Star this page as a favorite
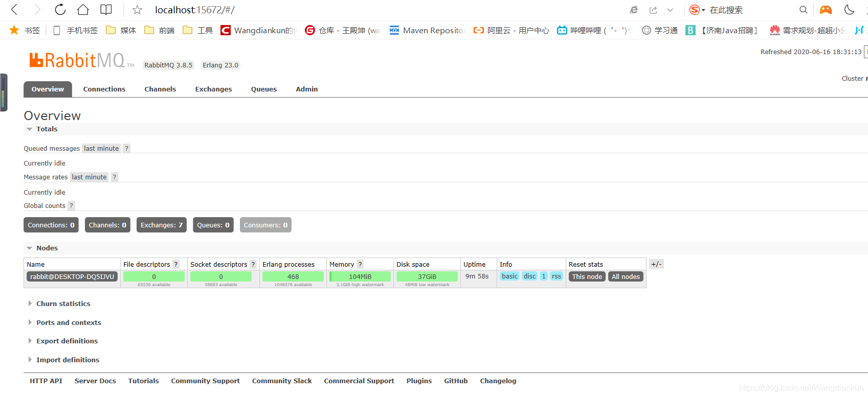868x397 pixels. [x=137, y=10]
